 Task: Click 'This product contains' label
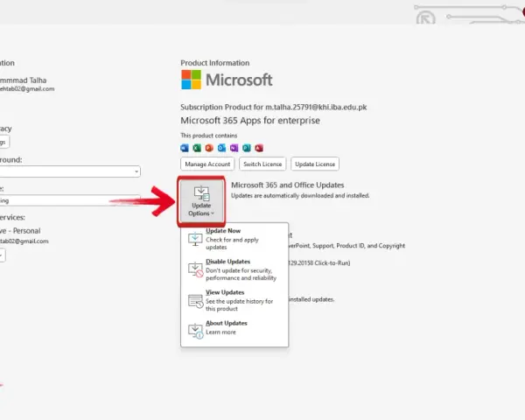coord(209,136)
